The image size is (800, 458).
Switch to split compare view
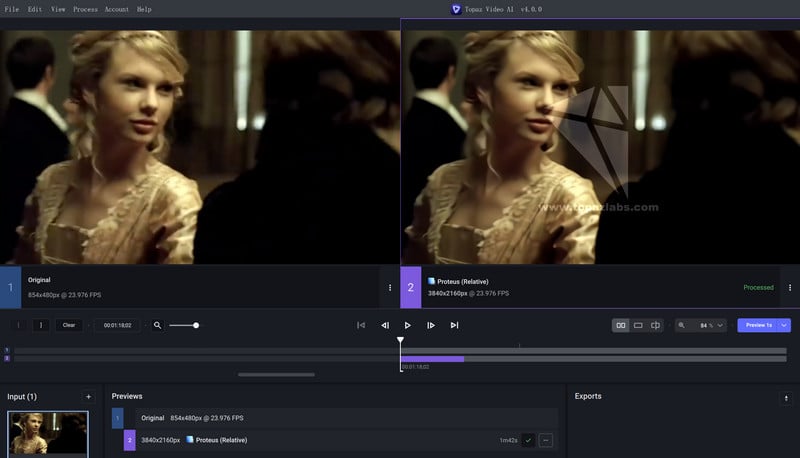[x=655, y=325]
